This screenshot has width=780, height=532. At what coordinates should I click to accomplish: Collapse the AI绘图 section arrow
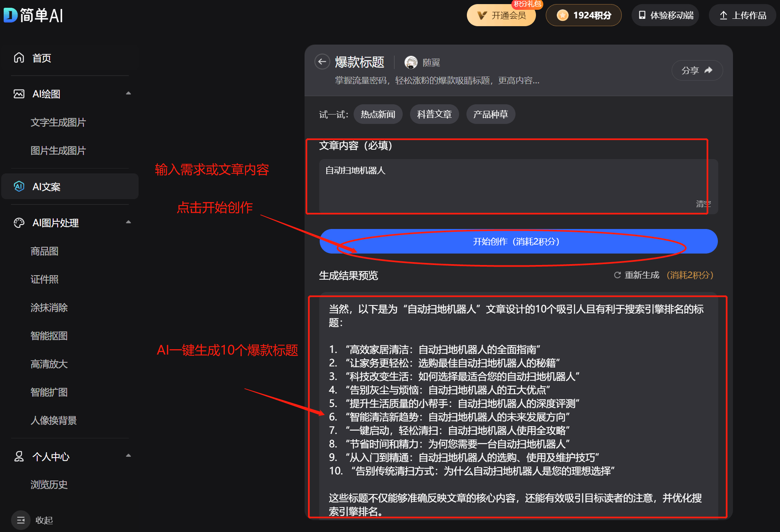point(128,93)
